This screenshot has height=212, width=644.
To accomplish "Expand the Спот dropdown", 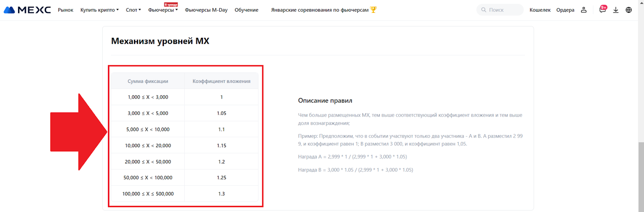I will pyautogui.click(x=133, y=10).
